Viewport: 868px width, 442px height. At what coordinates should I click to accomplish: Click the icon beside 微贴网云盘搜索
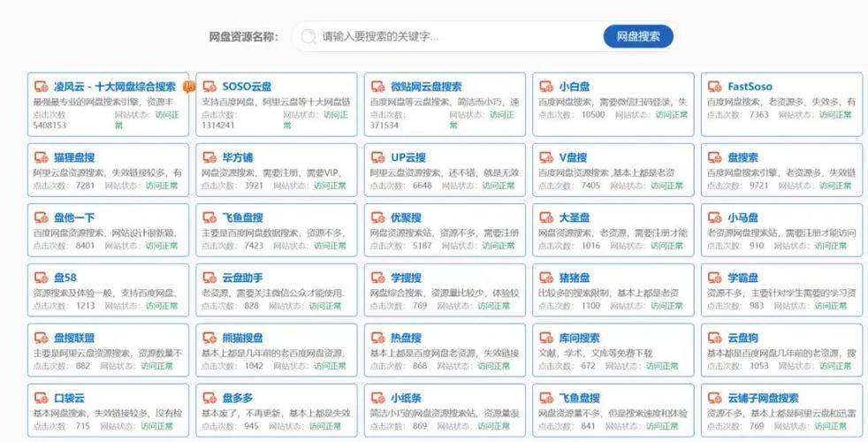coord(377,87)
